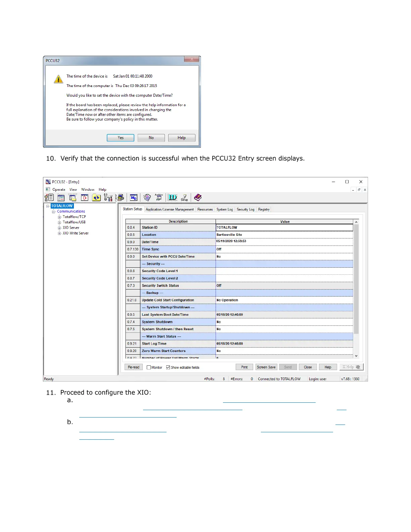Click the Laptop computer toolbar icon
Screen dimensions: 411x532
[120, 197]
